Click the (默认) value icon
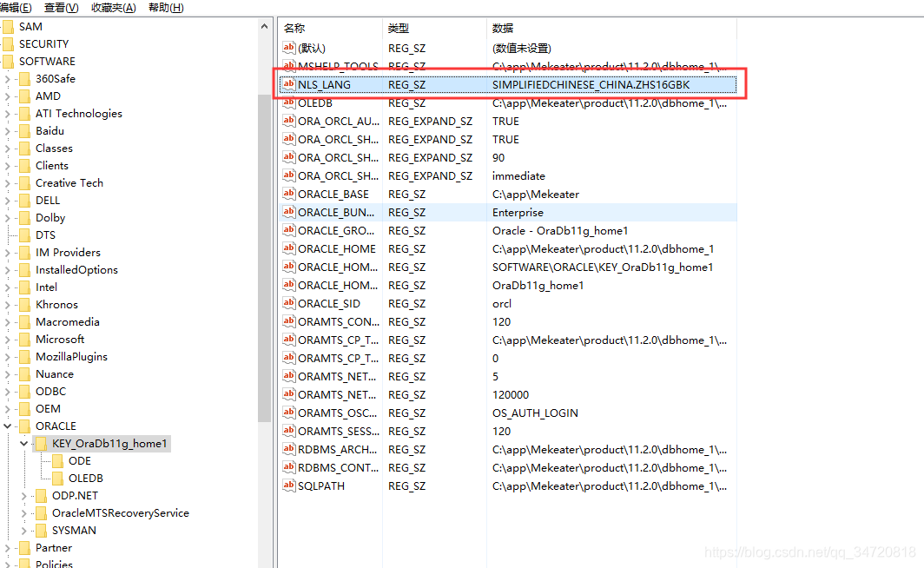Screen dimensions: 924x568 pyautogui.click(x=288, y=48)
